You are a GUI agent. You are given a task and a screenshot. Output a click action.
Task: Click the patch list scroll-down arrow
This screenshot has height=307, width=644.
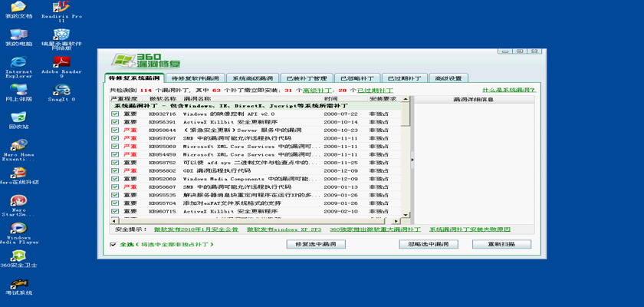406,215
